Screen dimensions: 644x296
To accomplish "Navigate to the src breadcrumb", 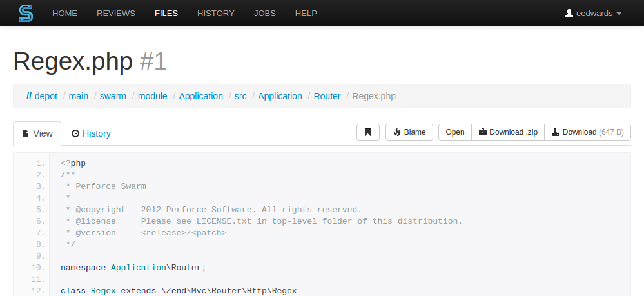I will [x=240, y=96].
